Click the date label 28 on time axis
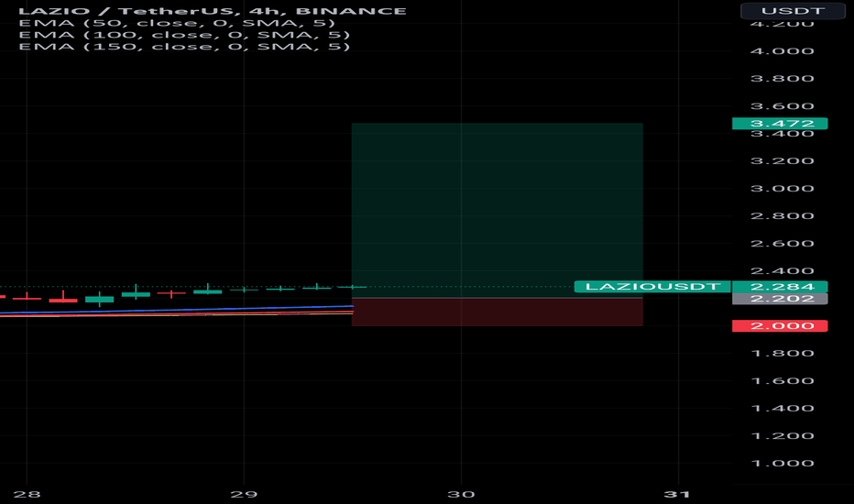The width and height of the screenshot is (854, 504). [x=27, y=494]
